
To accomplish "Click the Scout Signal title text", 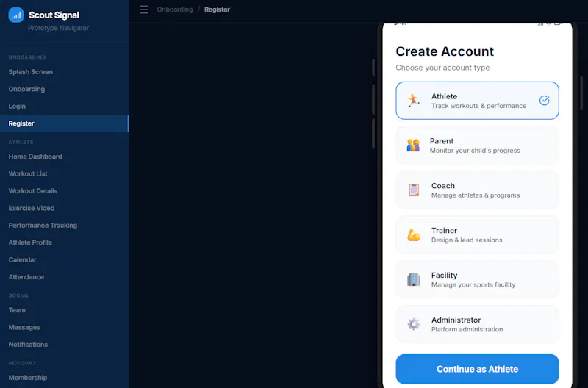I will click(54, 15).
